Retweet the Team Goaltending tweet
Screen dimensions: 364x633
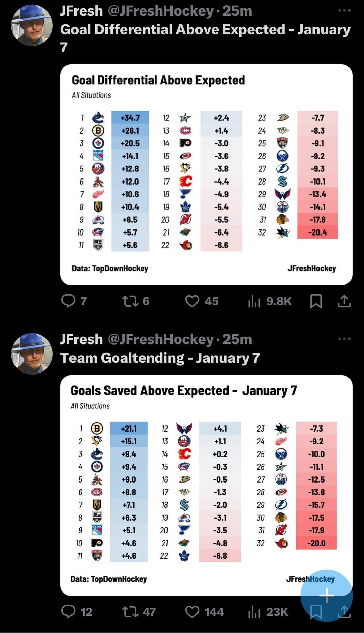pyautogui.click(x=130, y=611)
